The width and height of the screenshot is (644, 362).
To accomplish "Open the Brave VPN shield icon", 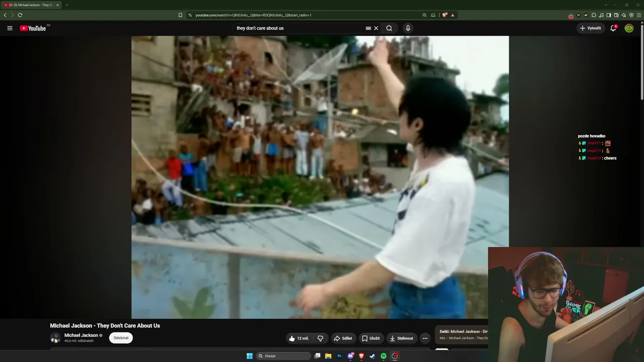I will [x=631, y=15].
